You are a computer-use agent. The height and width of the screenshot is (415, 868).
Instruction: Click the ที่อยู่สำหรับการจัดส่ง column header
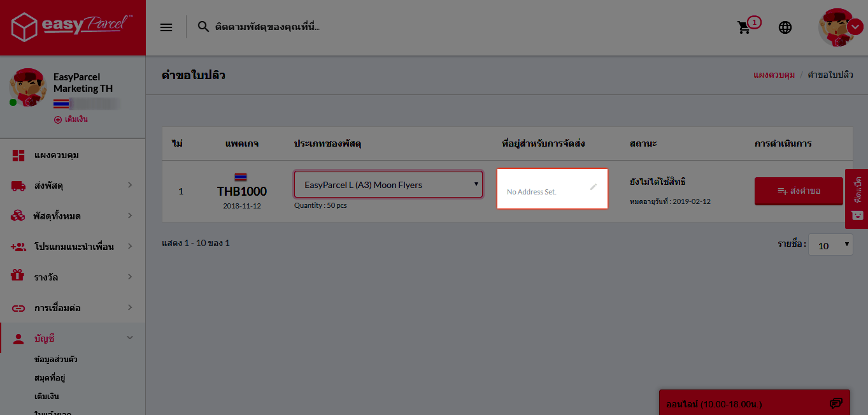543,143
